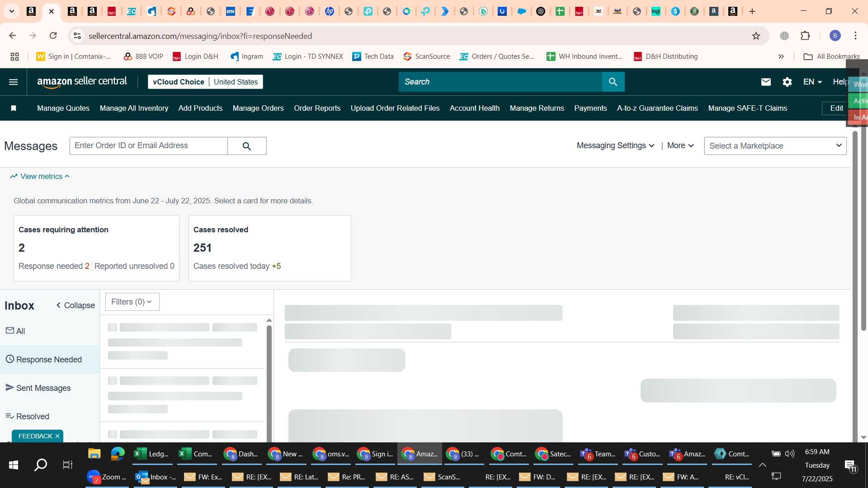
Task: Select the All inbox folder
Action: point(50,331)
